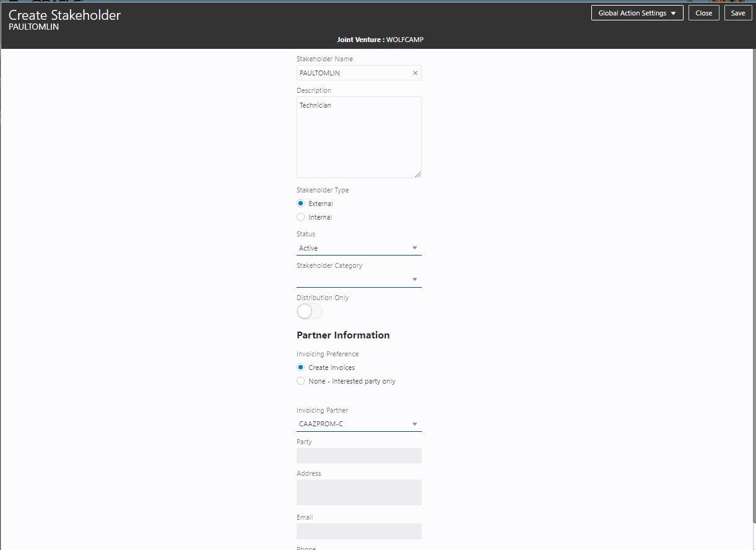Click the Save button

click(738, 13)
